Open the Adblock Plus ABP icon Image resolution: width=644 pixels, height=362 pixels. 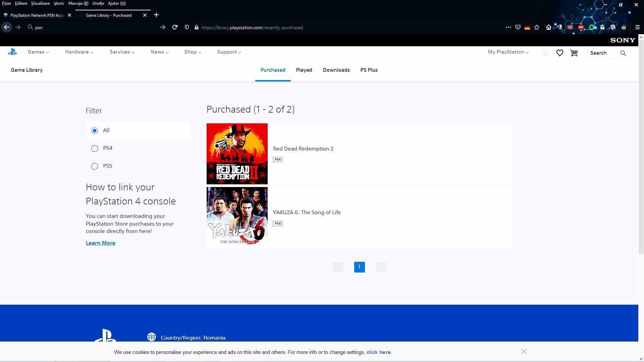coord(581,27)
